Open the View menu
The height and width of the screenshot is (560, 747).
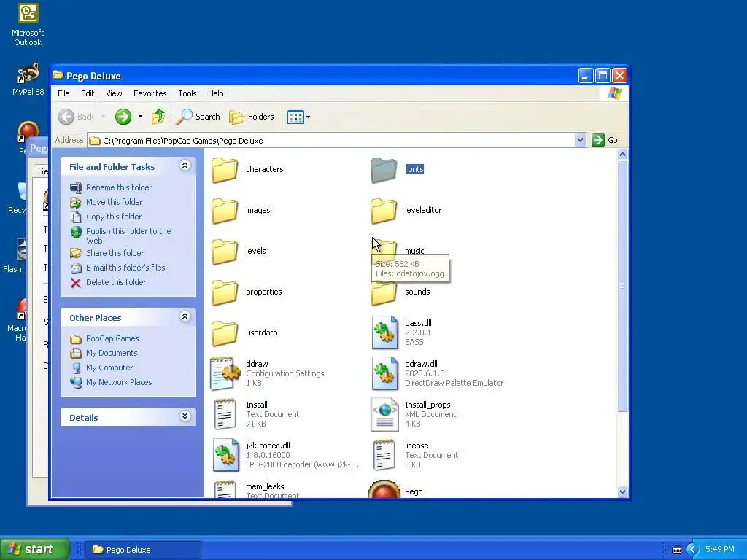coord(114,93)
